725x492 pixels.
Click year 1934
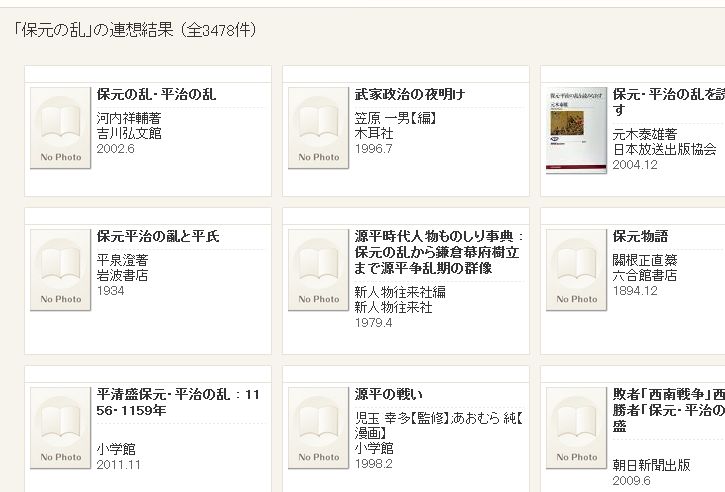coord(110,290)
